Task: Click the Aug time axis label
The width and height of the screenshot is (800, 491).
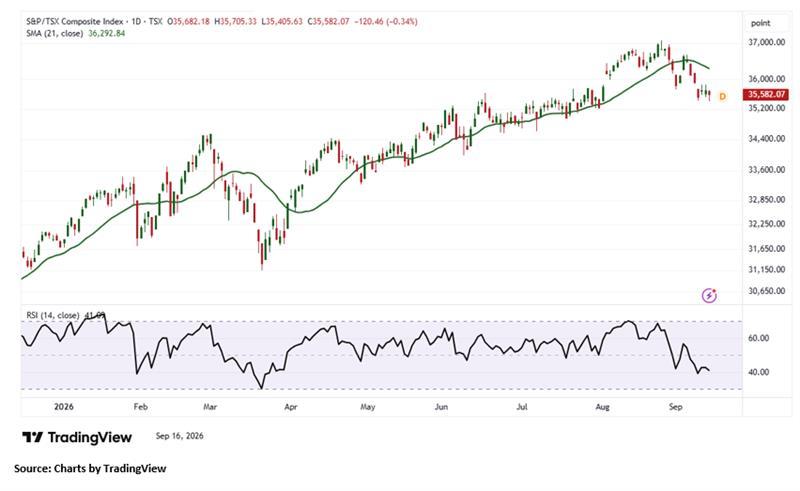Action: coord(603,407)
